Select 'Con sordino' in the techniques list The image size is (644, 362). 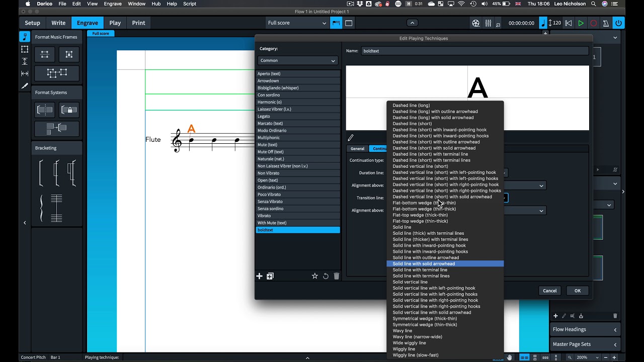click(298, 95)
